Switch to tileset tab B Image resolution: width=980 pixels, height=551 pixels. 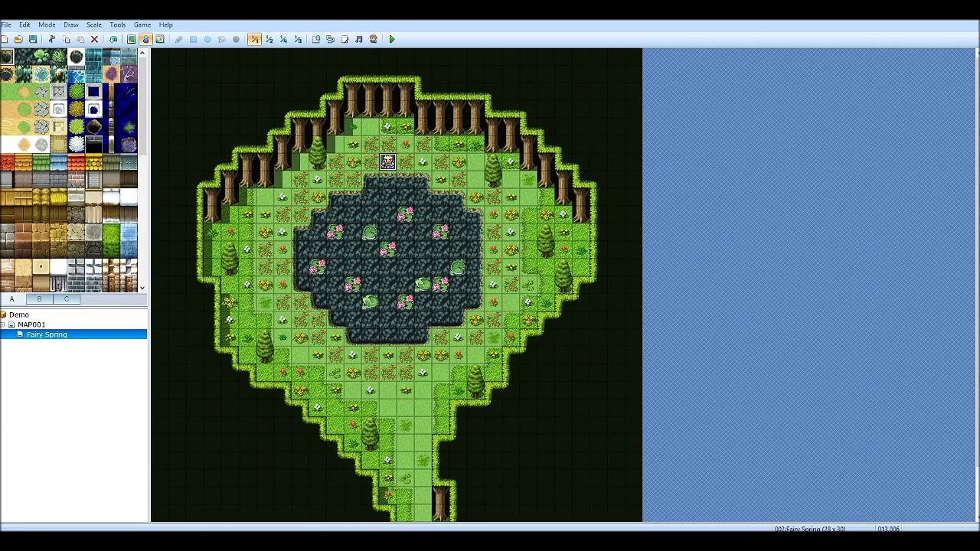pyautogui.click(x=39, y=299)
